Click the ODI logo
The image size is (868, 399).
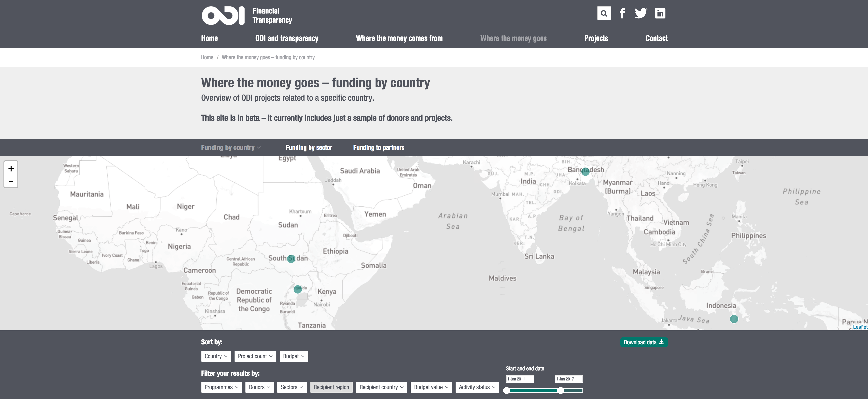click(223, 15)
